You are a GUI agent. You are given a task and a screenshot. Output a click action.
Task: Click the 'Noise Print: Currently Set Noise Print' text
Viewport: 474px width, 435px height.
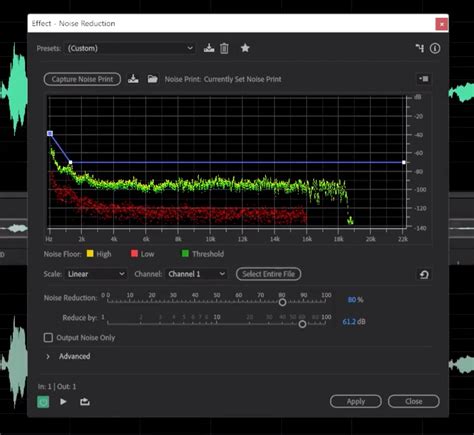coord(223,79)
